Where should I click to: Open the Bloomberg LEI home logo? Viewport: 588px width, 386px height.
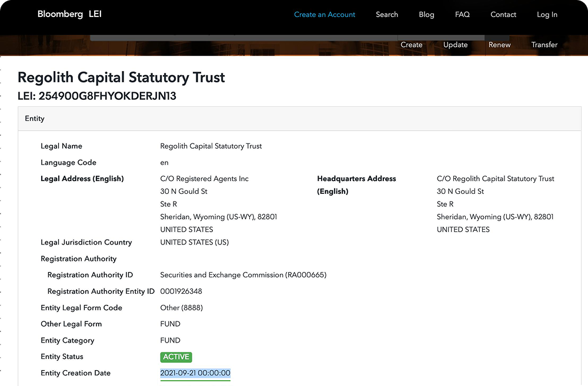(x=69, y=14)
